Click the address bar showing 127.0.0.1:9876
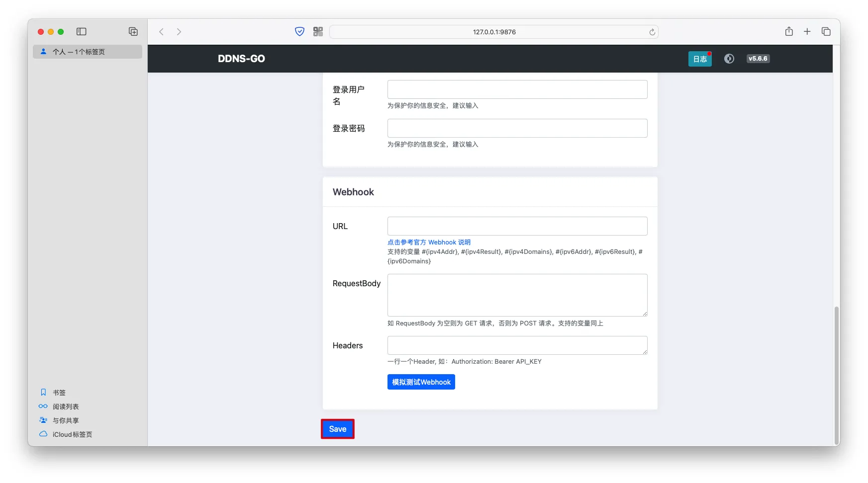This screenshot has height=483, width=868. (494, 32)
